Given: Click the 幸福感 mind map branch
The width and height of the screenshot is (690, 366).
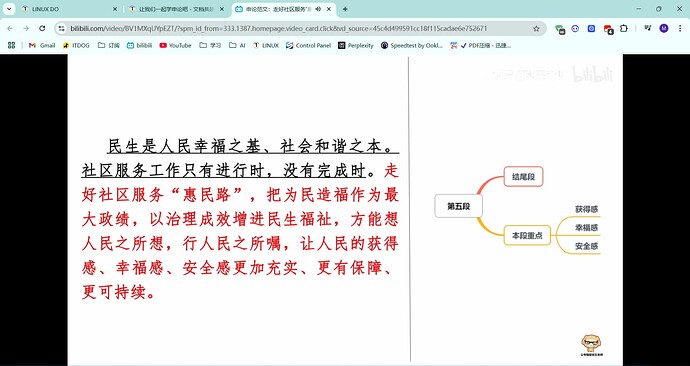Looking at the screenshot, I should point(587,228).
